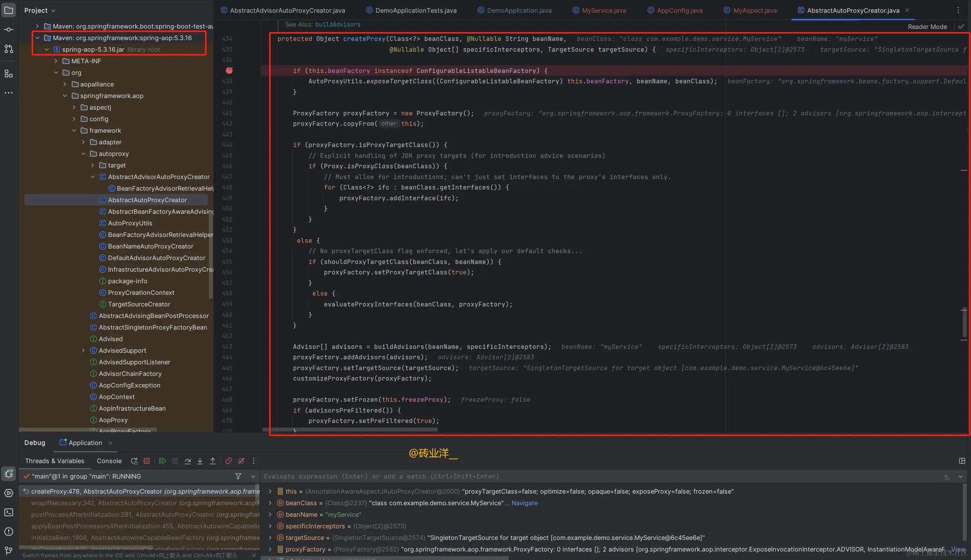Close the AbstractAutoProxyCreator.java tab
Screen dimensions: 971x560
click(907, 10)
